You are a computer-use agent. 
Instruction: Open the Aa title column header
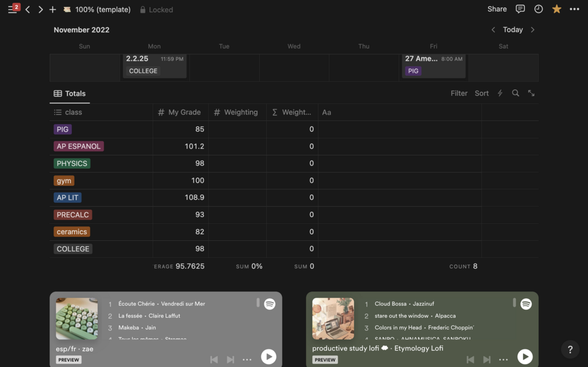pyautogui.click(x=400, y=112)
